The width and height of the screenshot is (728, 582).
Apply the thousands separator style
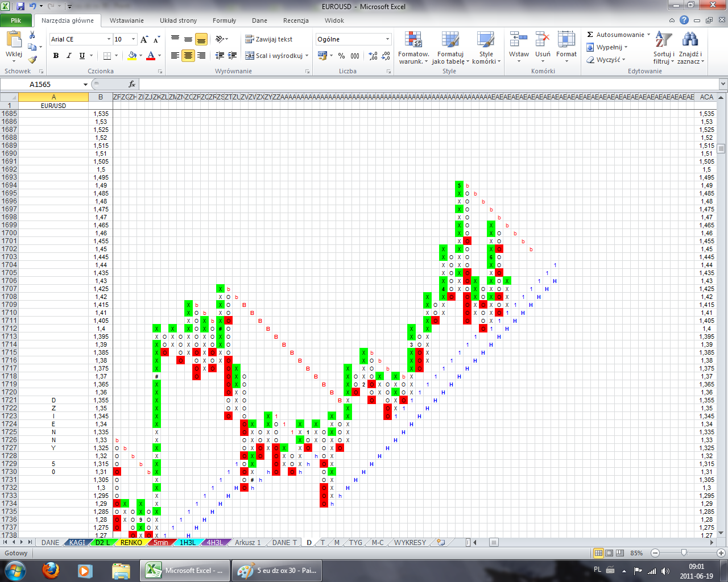[355, 56]
